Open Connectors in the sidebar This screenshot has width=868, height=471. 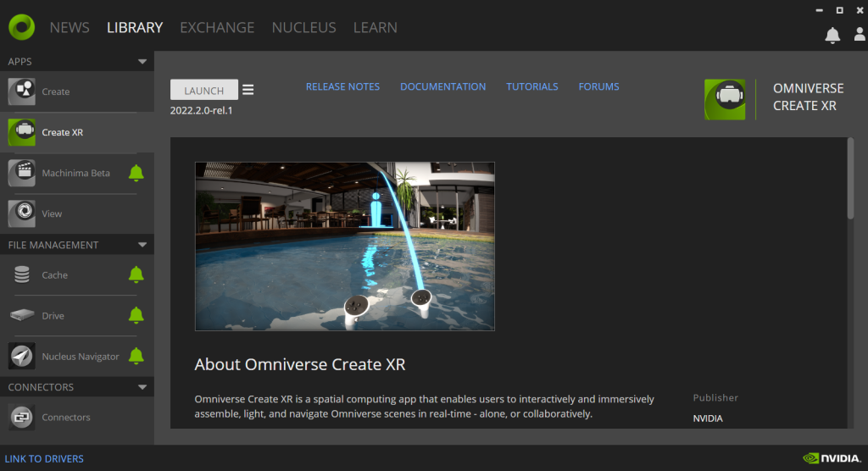(65, 417)
